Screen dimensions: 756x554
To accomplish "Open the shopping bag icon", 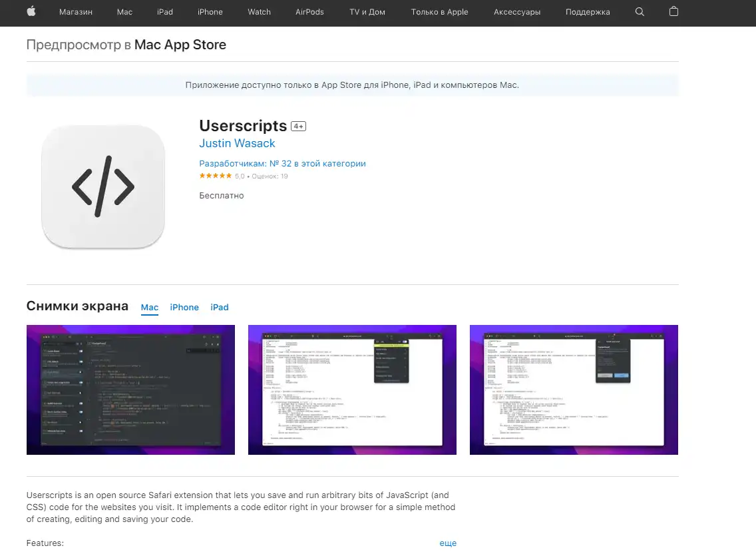I will tap(673, 11).
